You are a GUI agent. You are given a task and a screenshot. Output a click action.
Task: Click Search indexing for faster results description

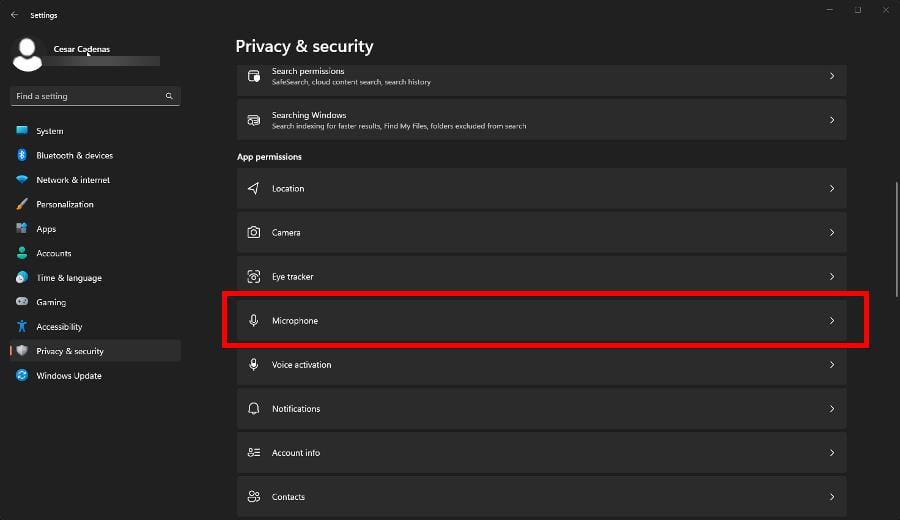pyautogui.click(x=399, y=126)
